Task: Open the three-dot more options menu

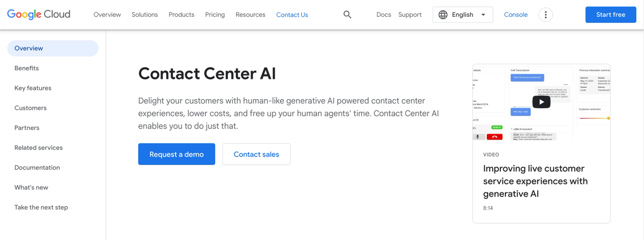Action: [545, 15]
